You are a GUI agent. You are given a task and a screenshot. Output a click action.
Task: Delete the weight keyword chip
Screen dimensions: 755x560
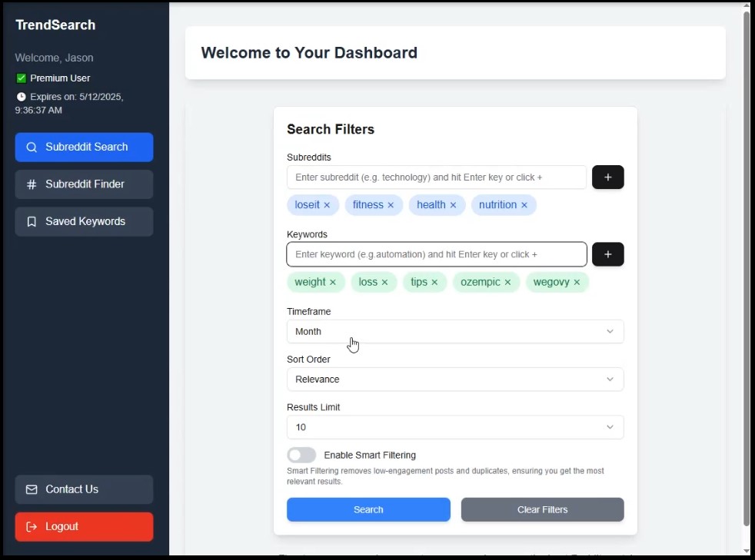click(x=333, y=283)
